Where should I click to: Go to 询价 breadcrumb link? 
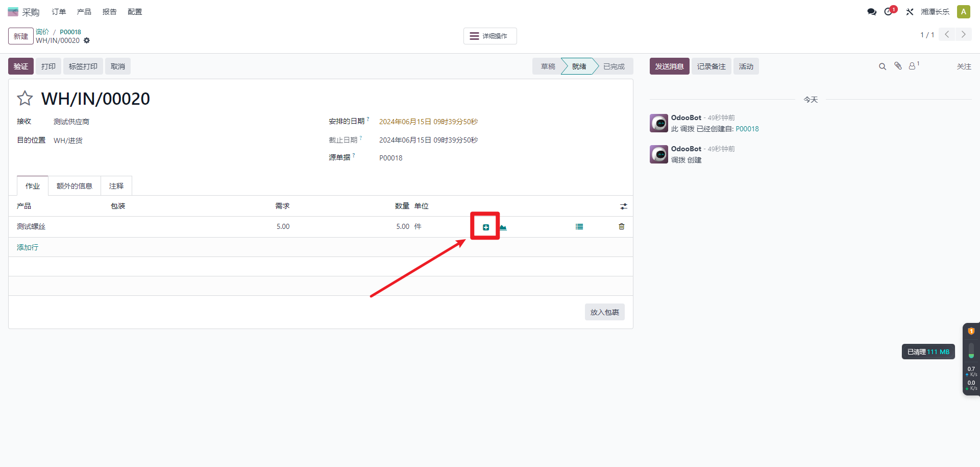click(x=42, y=32)
